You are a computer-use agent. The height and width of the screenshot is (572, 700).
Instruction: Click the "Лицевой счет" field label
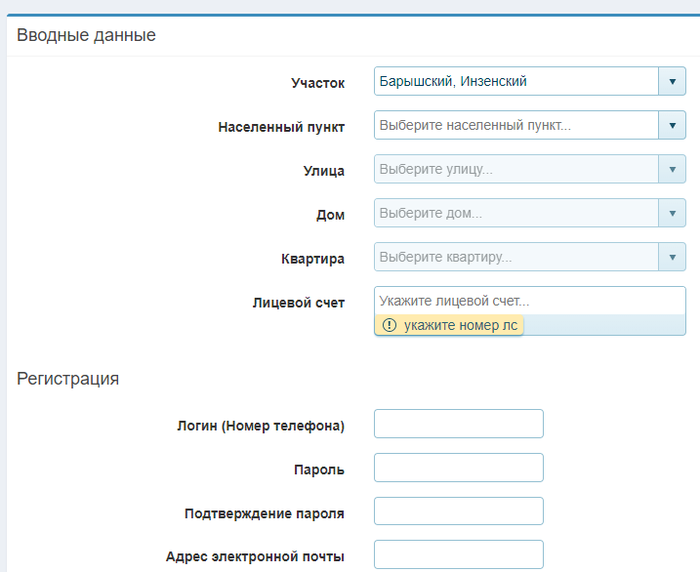[298, 302]
